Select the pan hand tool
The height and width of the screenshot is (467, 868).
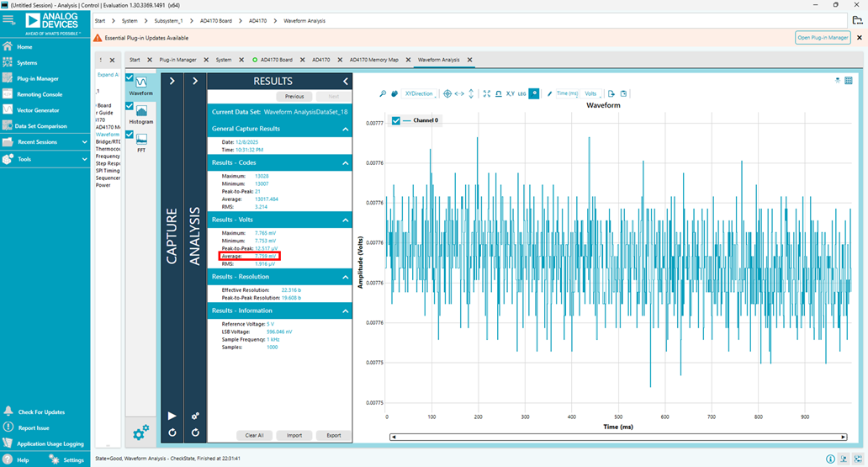(394, 93)
